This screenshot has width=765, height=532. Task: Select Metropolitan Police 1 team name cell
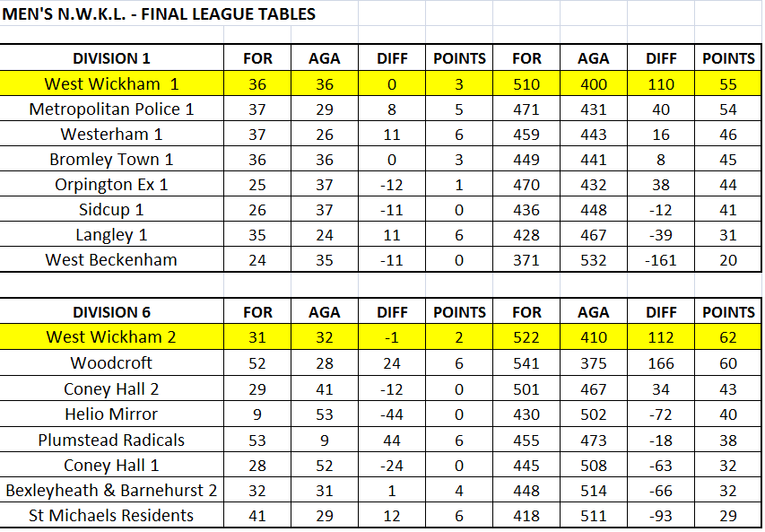[112, 109]
